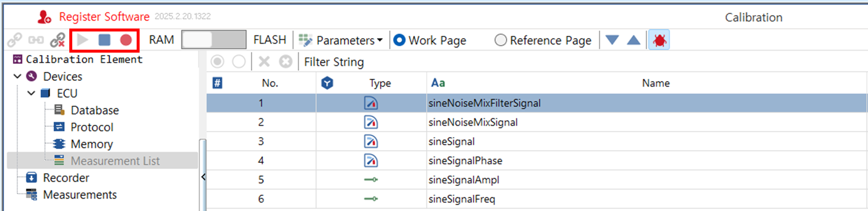The height and width of the screenshot is (211, 868).
Task: Select row sineNoiseMixFilterSignal
Action: (x=537, y=103)
